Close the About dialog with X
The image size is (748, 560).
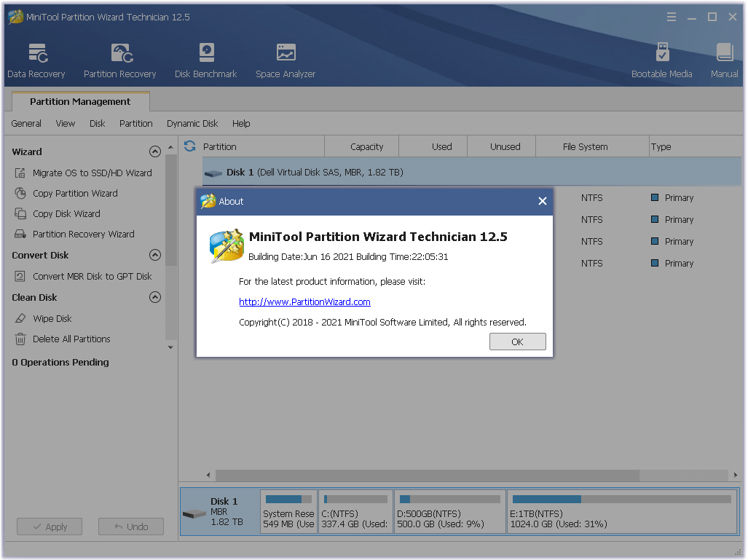[x=543, y=201]
